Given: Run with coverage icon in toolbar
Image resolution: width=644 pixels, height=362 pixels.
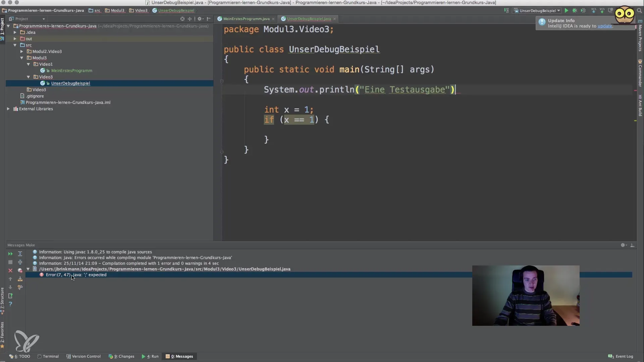Looking at the screenshot, I should (583, 11).
